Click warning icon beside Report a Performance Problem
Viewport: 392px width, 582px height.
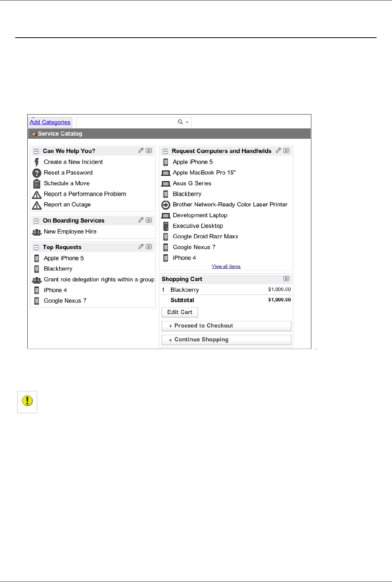click(x=37, y=195)
